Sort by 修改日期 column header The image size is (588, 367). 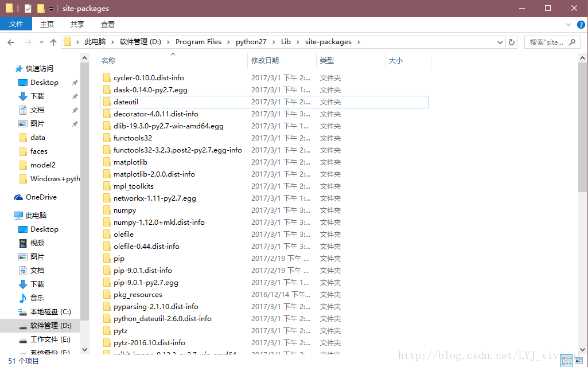coord(265,60)
